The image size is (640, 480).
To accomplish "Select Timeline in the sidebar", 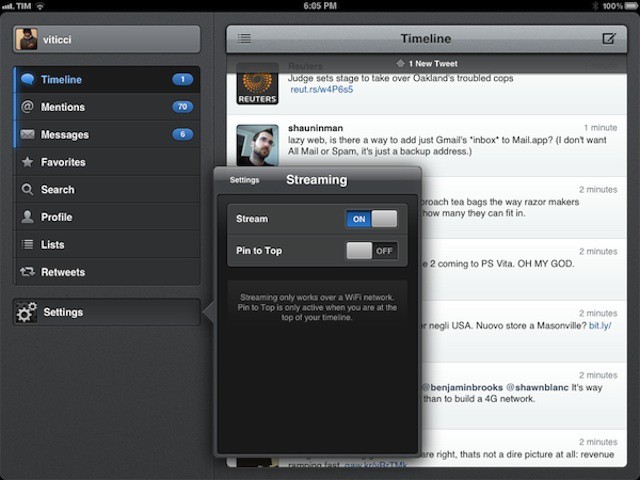I will pos(107,80).
